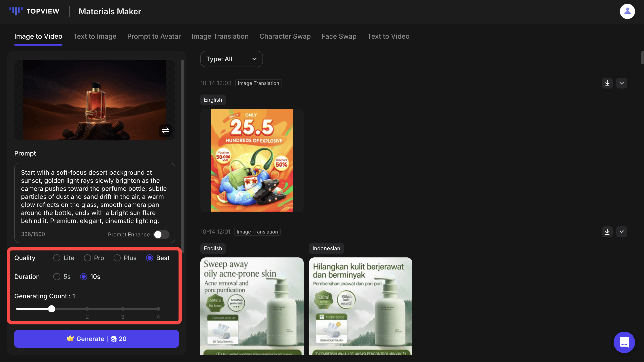Click the swap image icon on the perfume thumbnail

165,130
